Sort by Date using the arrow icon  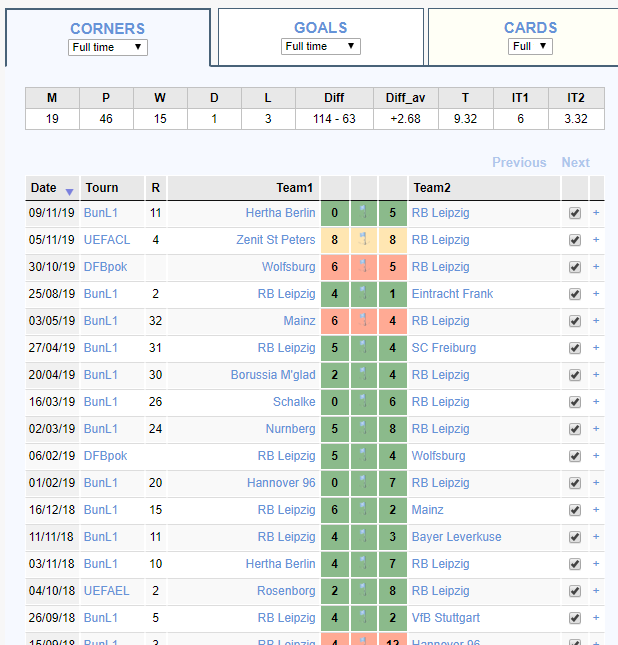(x=70, y=192)
